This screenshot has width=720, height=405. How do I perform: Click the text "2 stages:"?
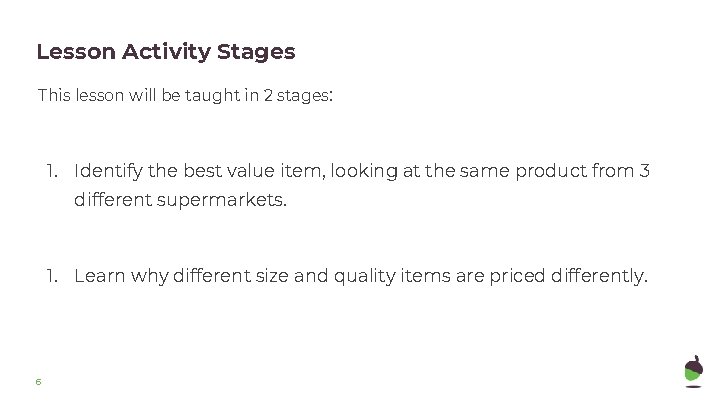(299, 96)
